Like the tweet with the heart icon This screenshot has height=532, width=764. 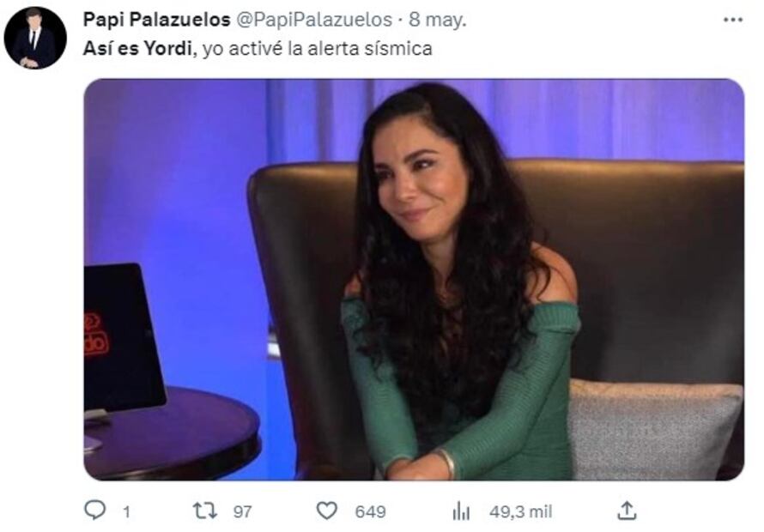tap(327, 511)
